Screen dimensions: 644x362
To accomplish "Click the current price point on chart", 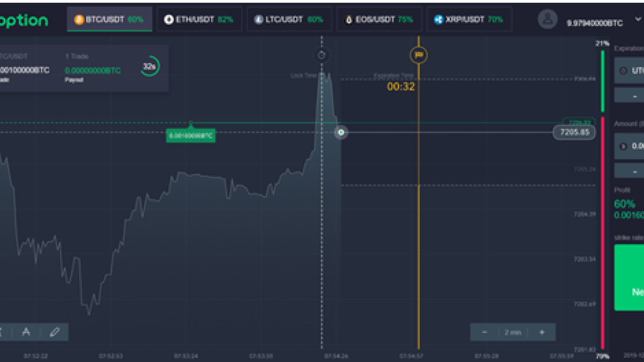I will pyautogui.click(x=341, y=132).
